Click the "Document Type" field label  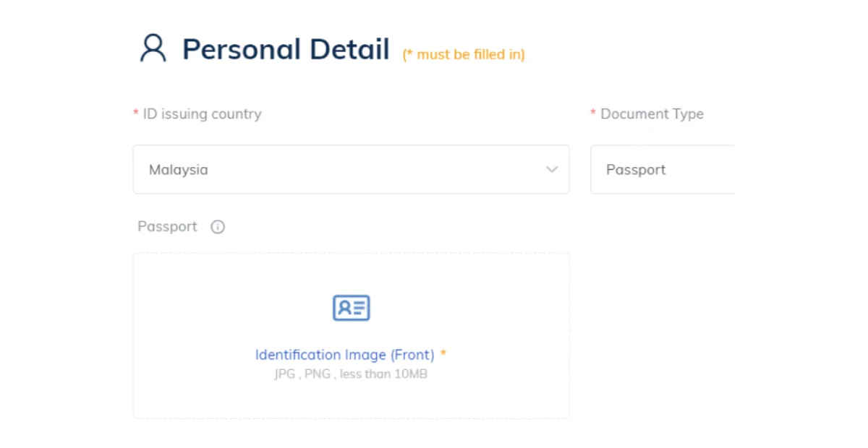(652, 114)
